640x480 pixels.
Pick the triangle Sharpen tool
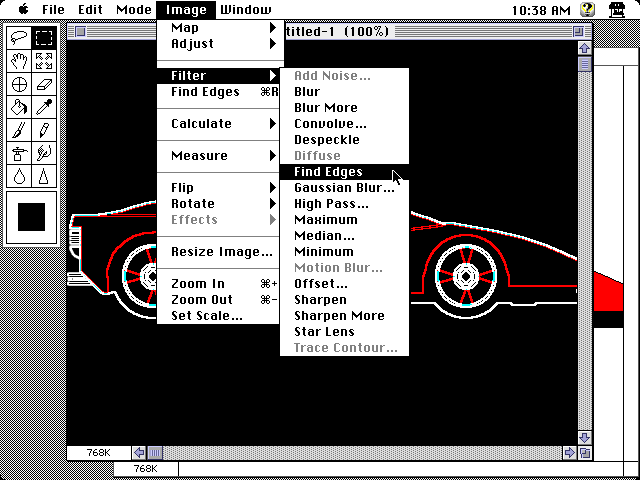[x=44, y=177]
